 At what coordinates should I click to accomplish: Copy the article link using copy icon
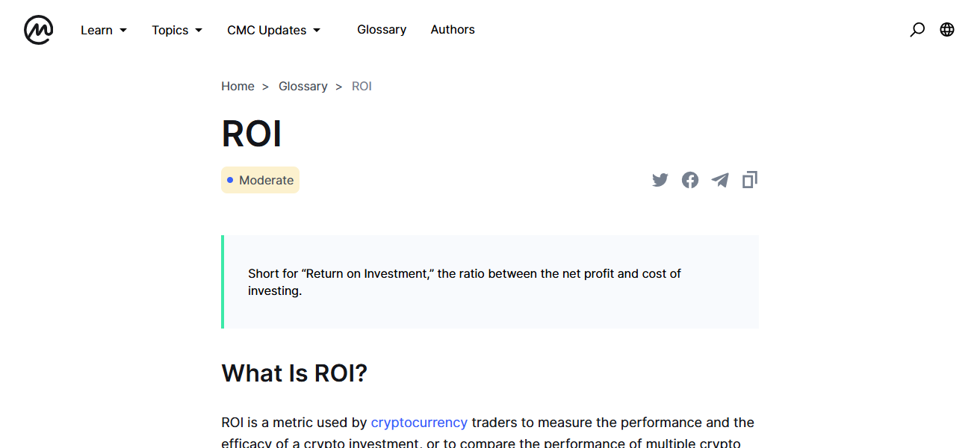coord(749,180)
